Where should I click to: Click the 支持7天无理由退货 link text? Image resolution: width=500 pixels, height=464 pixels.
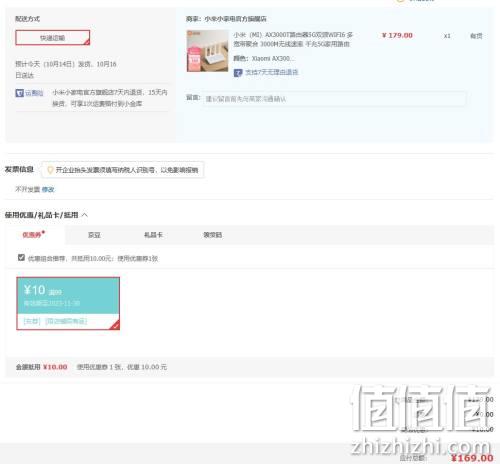tap(272, 72)
